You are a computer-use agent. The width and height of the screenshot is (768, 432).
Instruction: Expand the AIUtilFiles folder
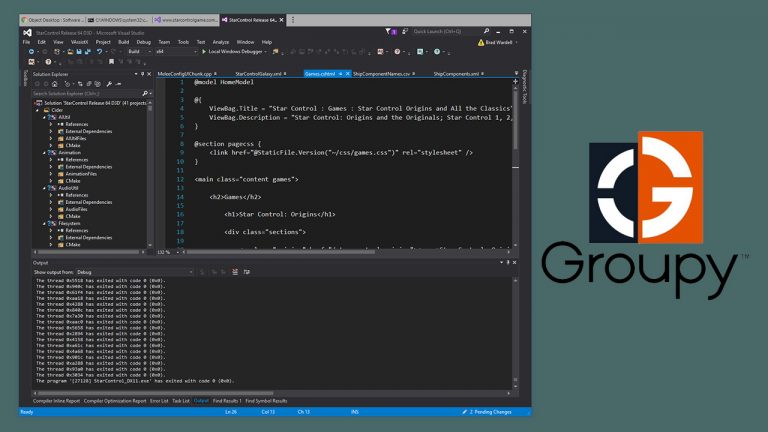point(51,139)
